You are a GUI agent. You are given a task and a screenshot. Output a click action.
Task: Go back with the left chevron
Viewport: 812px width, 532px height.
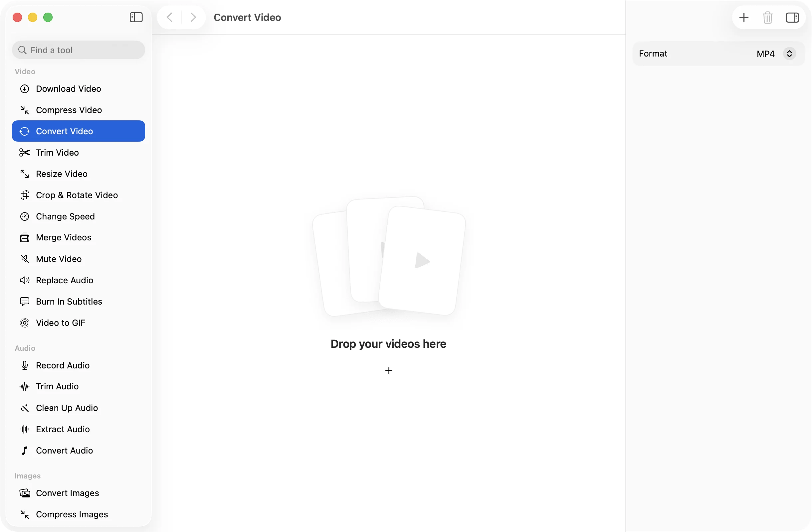click(x=170, y=17)
